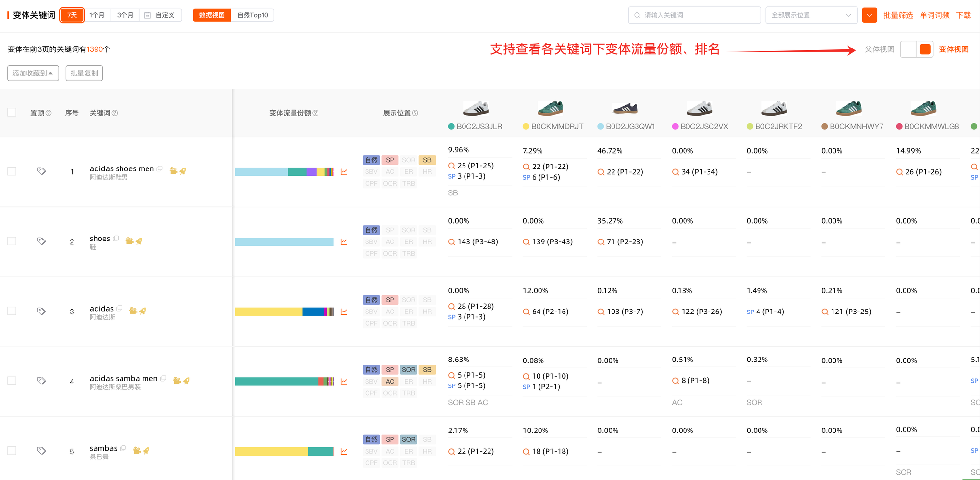Screen dimensions: 980x480
Task: Click pin tag icon in sambas row
Action: pos(42,451)
